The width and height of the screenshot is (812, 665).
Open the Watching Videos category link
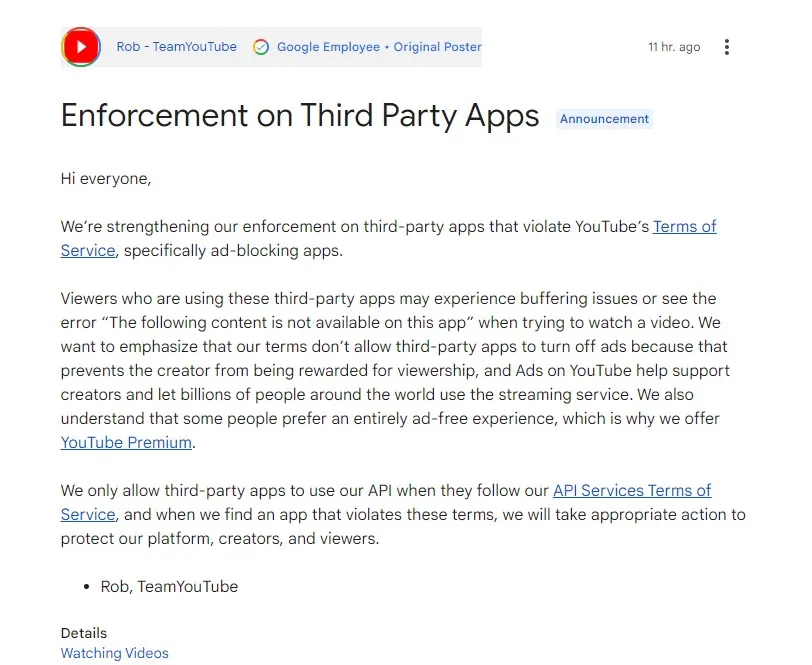(x=114, y=653)
